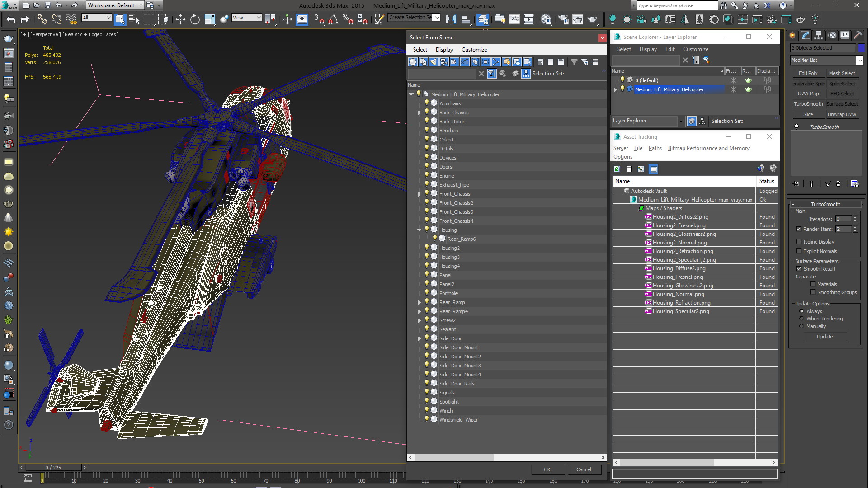Click the TurboSmooth modifier icon

(797, 127)
